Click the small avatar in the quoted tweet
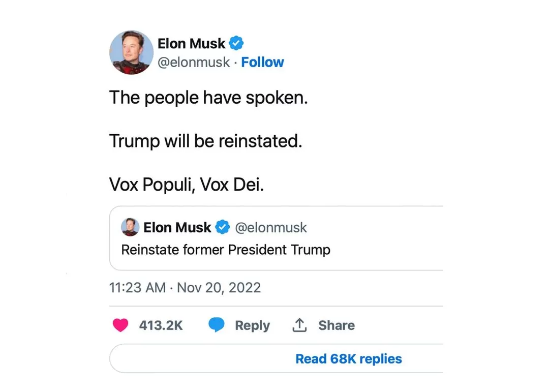 130,227
